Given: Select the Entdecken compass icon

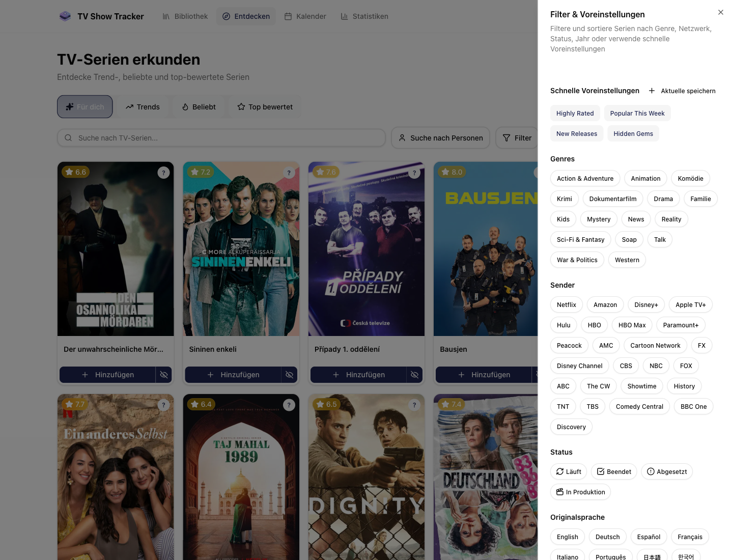Looking at the screenshot, I should click(x=226, y=16).
